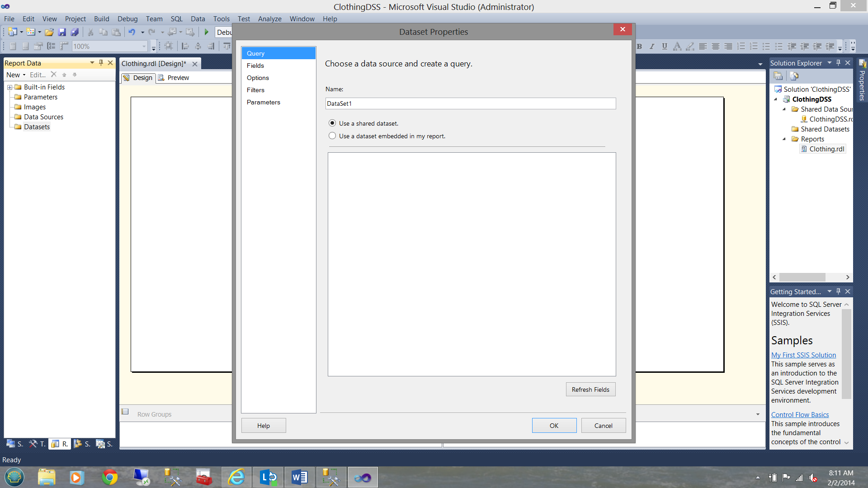
Task: Select 'Use a dataset embedded in my report'
Action: [332, 136]
